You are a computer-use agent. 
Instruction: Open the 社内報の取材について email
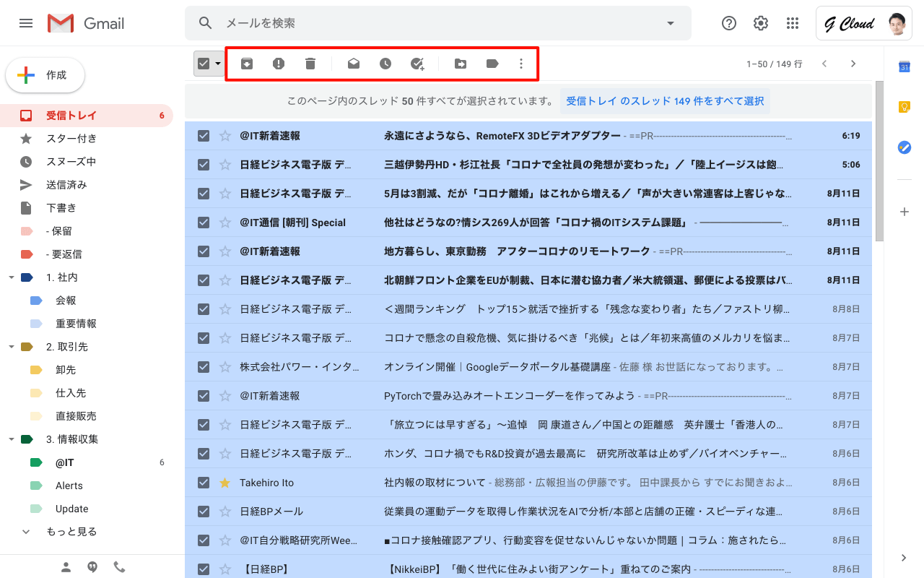point(528,483)
